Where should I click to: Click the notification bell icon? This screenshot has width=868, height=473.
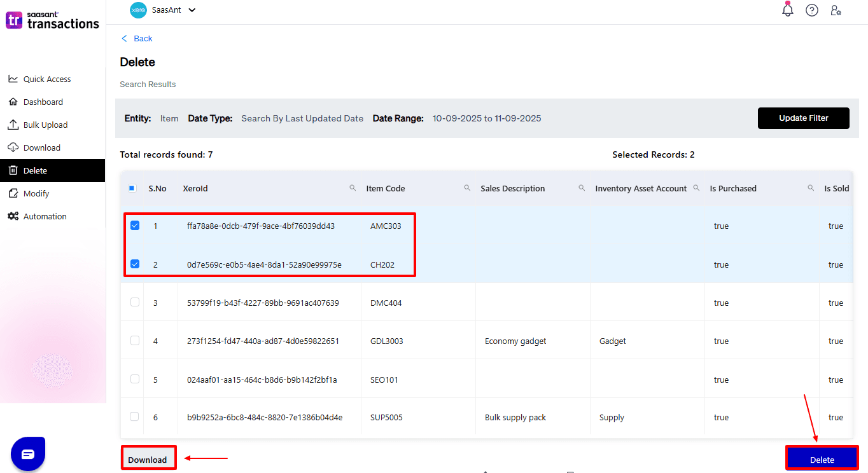click(x=788, y=10)
